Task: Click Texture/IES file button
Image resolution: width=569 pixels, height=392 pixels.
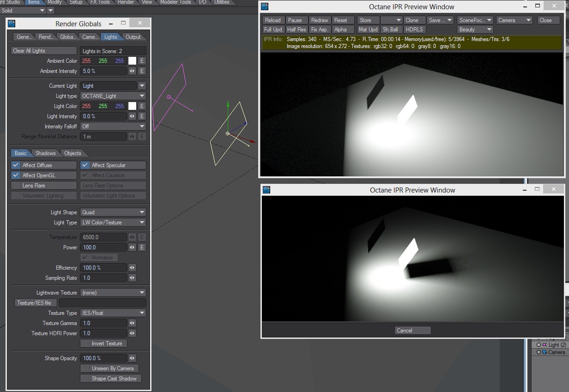Action: pos(36,303)
